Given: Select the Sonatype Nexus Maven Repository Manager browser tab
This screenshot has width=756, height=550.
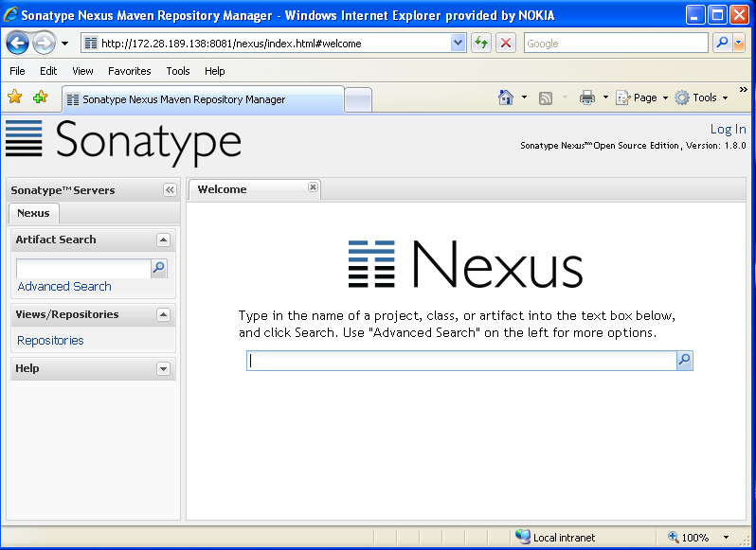Looking at the screenshot, I should 203,99.
